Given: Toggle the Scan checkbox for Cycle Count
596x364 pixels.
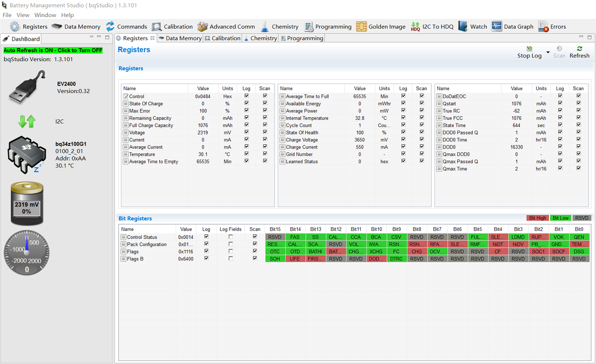Looking at the screenshot, I should coord(422,125).
